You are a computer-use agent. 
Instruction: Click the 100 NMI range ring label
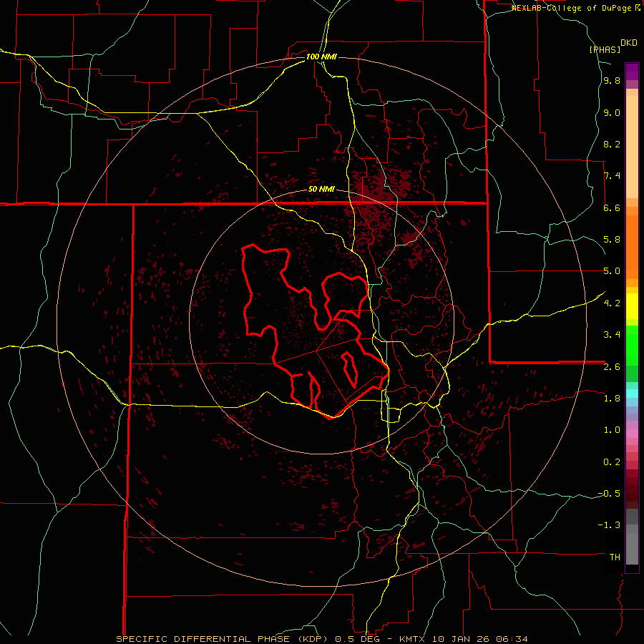pyautogui.click(x=321, y=57)
